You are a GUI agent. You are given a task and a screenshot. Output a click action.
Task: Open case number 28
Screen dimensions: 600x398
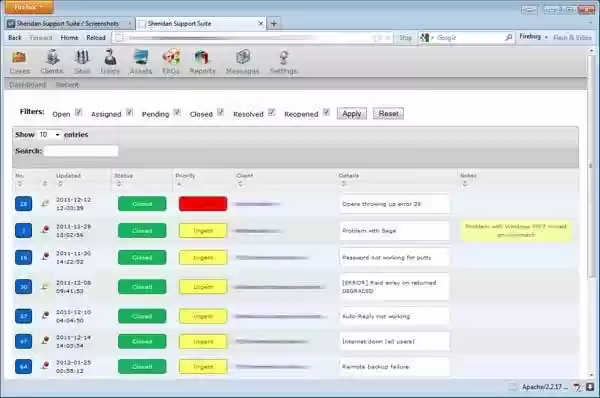(x=23, y=204)
